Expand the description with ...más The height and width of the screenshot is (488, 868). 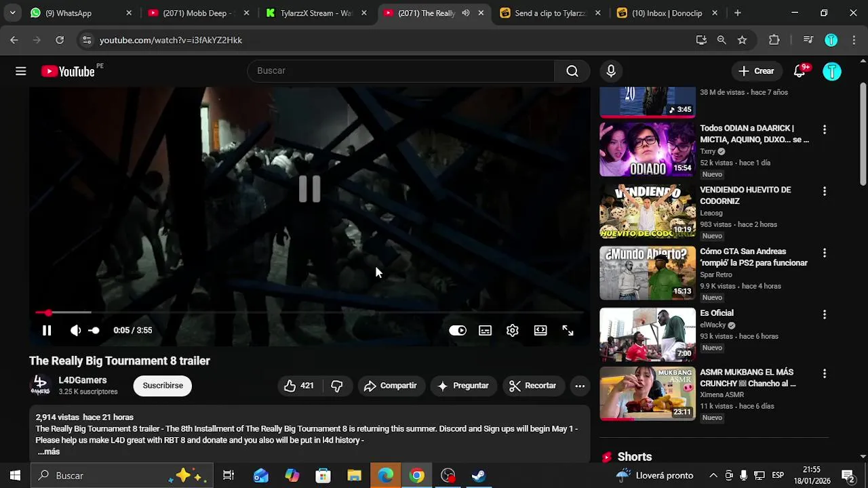(x=48, y=451)
